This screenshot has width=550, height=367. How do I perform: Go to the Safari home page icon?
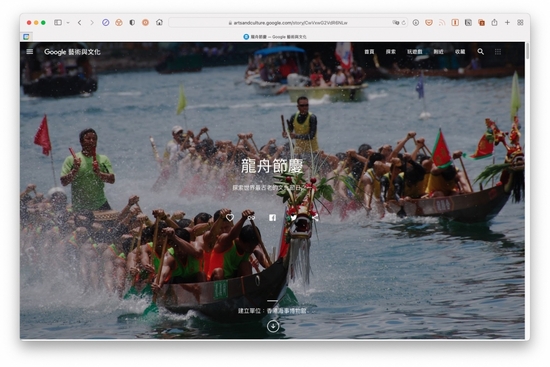pyautogui.click(x=159, y=22)
